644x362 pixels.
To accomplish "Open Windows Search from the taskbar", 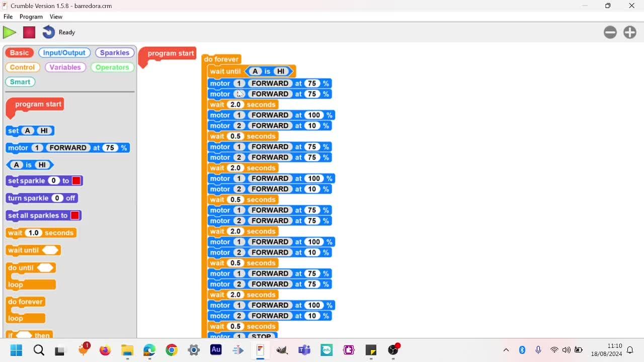I will click(39, 350).
